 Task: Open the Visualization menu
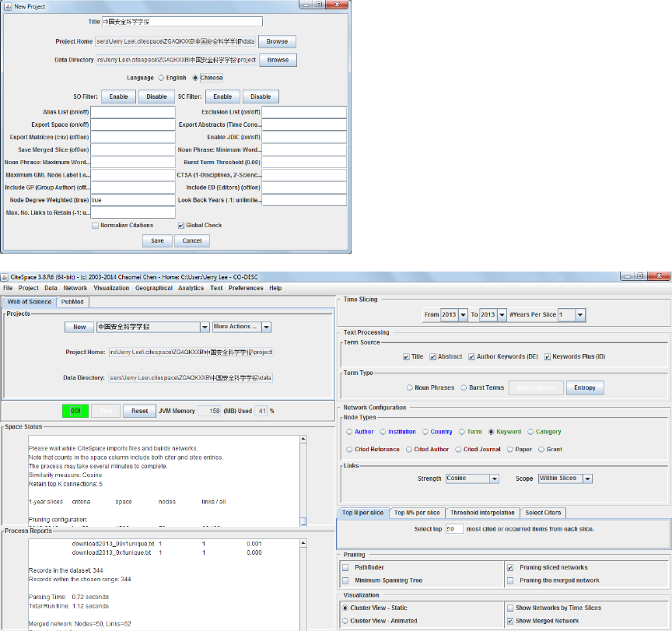click(111, 288)
